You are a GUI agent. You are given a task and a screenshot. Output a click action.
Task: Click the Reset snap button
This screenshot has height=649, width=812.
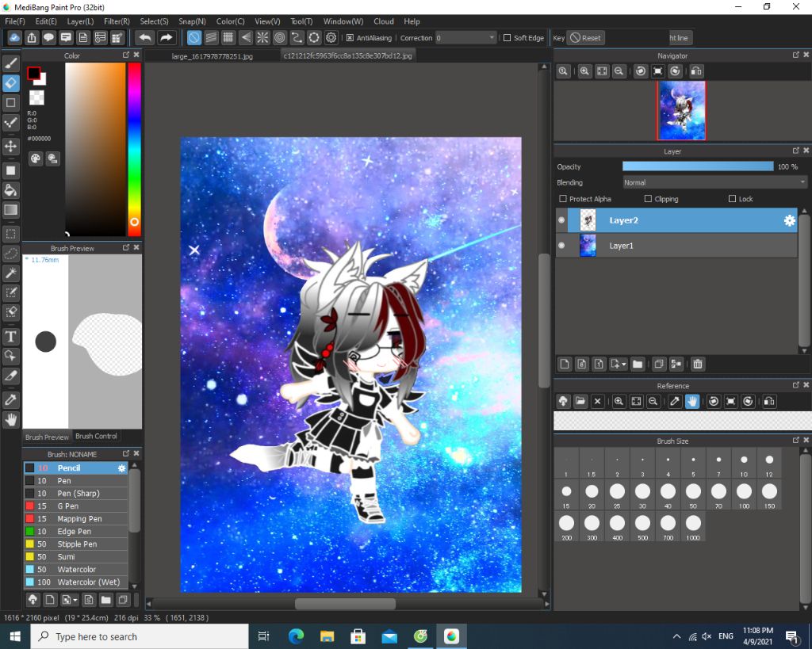[586, 38]
